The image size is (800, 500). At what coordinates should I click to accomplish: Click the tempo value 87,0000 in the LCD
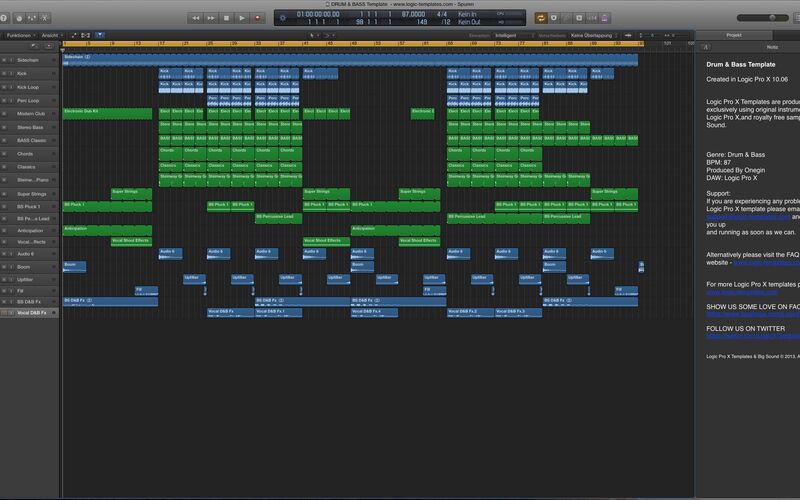(x=413, y=14)
